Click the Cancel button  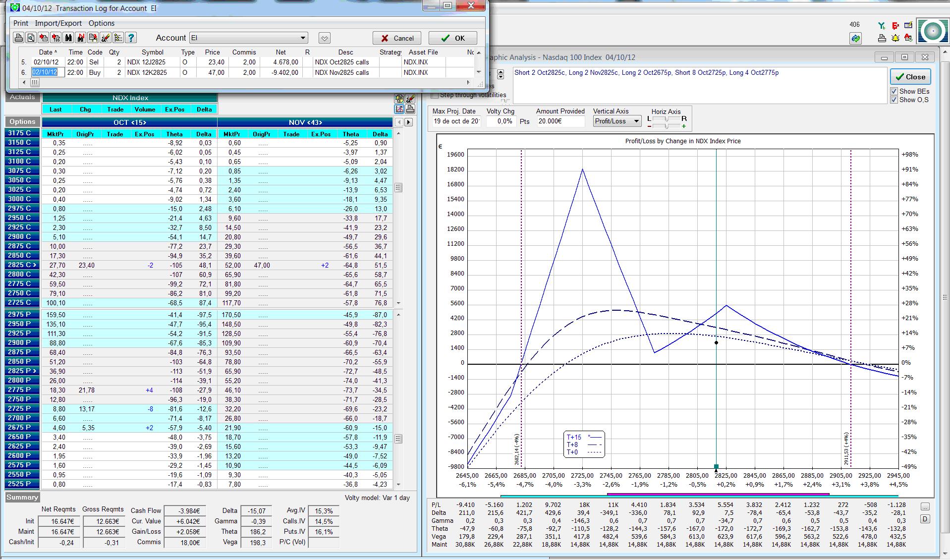(397, 38)
